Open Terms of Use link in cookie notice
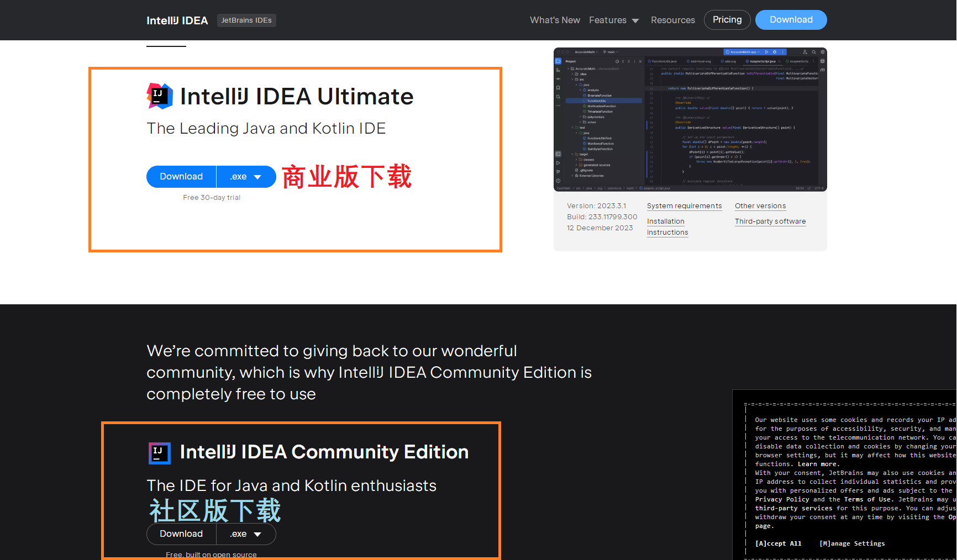957x560 pixels. pos(866,499)
